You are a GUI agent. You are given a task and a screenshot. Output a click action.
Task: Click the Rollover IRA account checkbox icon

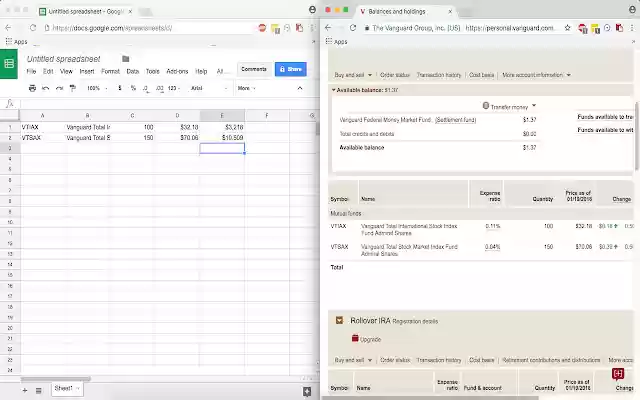pos(339,320)
